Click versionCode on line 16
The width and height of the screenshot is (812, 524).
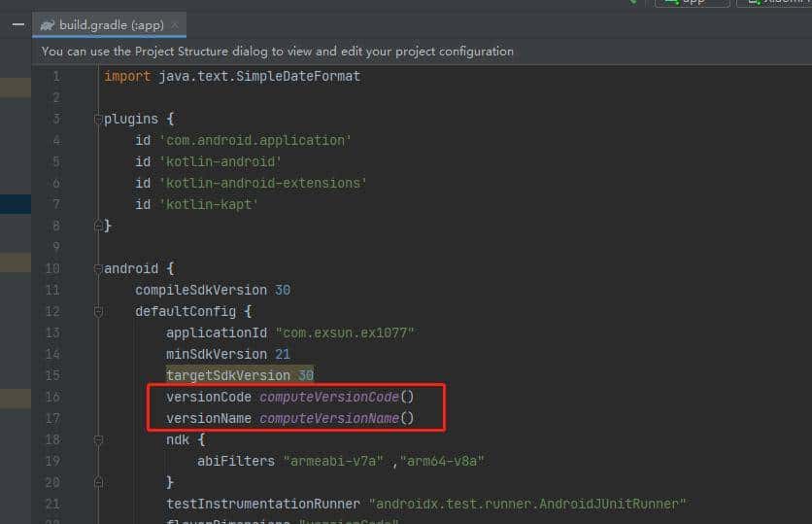pos(209,397)
